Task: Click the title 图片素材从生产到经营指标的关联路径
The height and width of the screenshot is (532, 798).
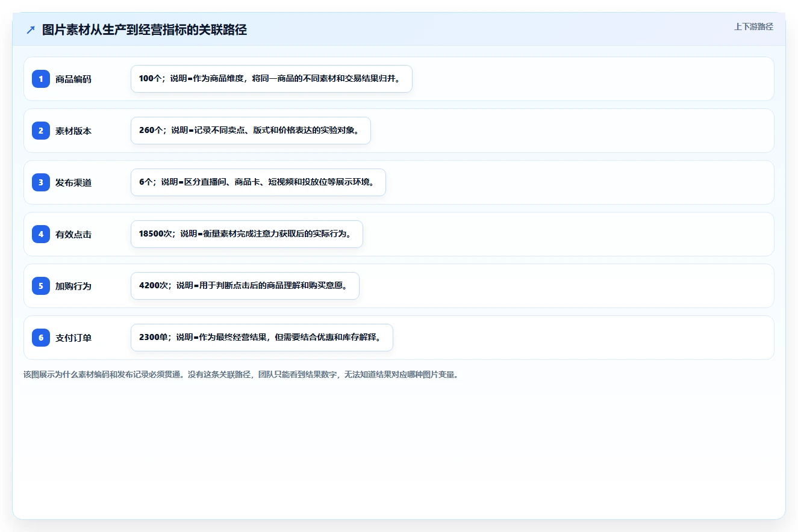Action: pos(145,30)
